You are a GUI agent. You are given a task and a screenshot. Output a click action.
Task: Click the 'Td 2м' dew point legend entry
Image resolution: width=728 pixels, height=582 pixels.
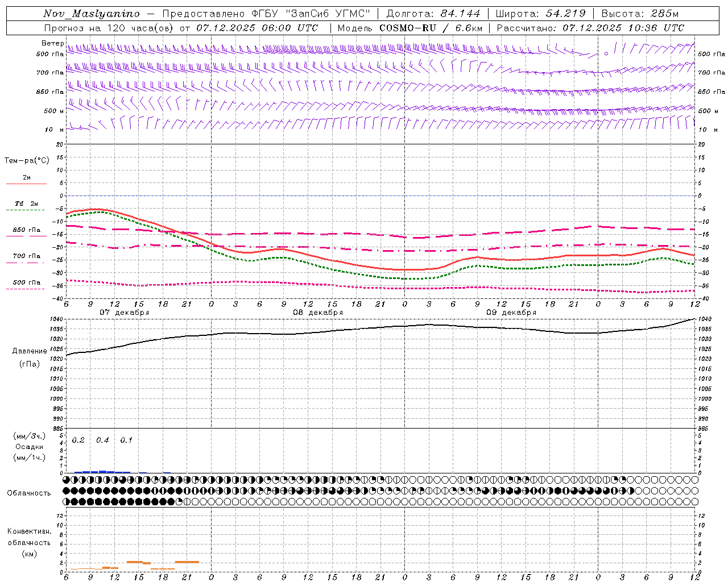[26, 203]
